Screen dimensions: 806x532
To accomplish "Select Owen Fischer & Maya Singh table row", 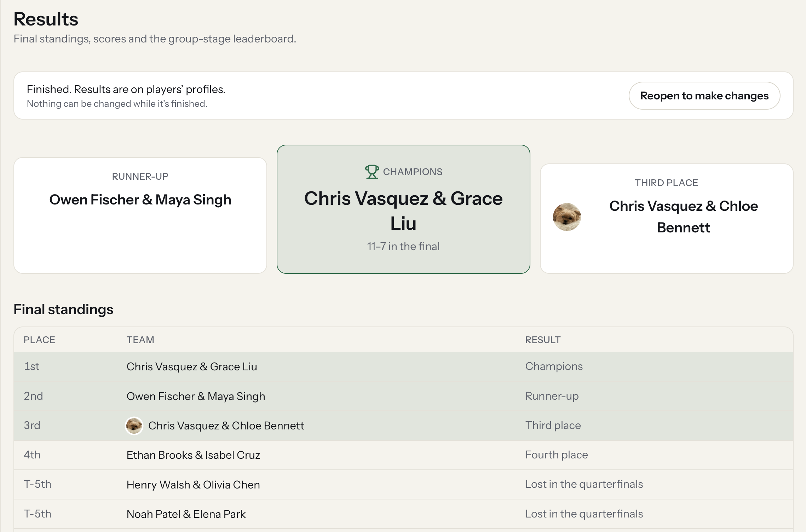I will (403, 396).
